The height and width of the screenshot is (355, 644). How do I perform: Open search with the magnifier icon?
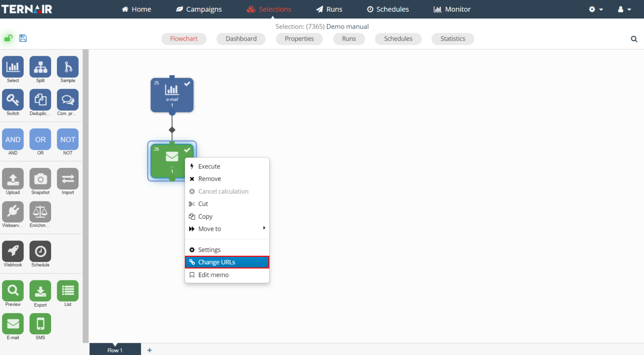[634, 39]
